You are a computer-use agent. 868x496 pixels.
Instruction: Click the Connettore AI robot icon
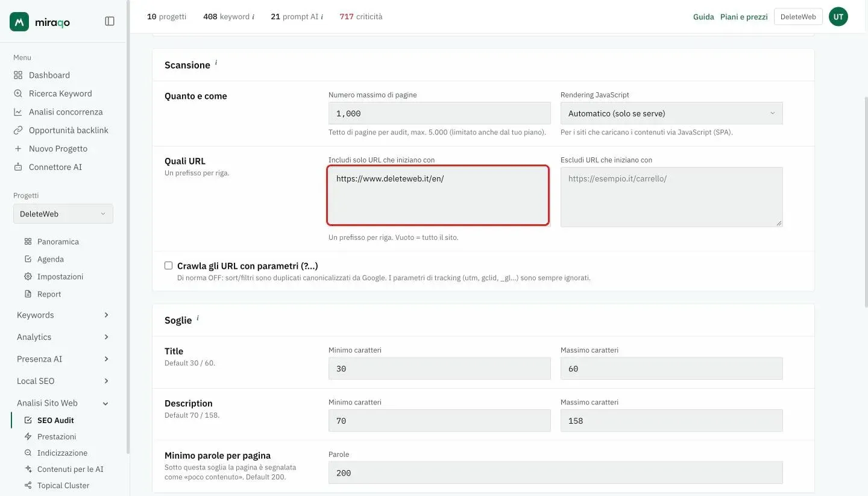(x=18, y=167)
